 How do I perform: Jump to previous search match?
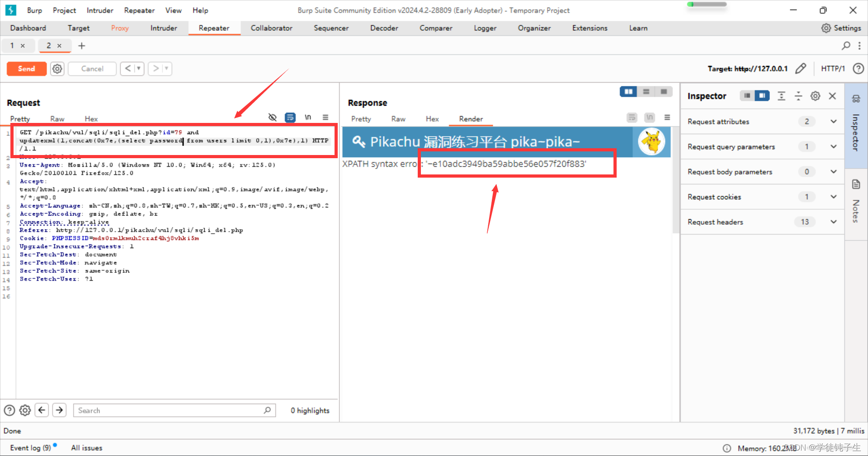tap(42, 410)
